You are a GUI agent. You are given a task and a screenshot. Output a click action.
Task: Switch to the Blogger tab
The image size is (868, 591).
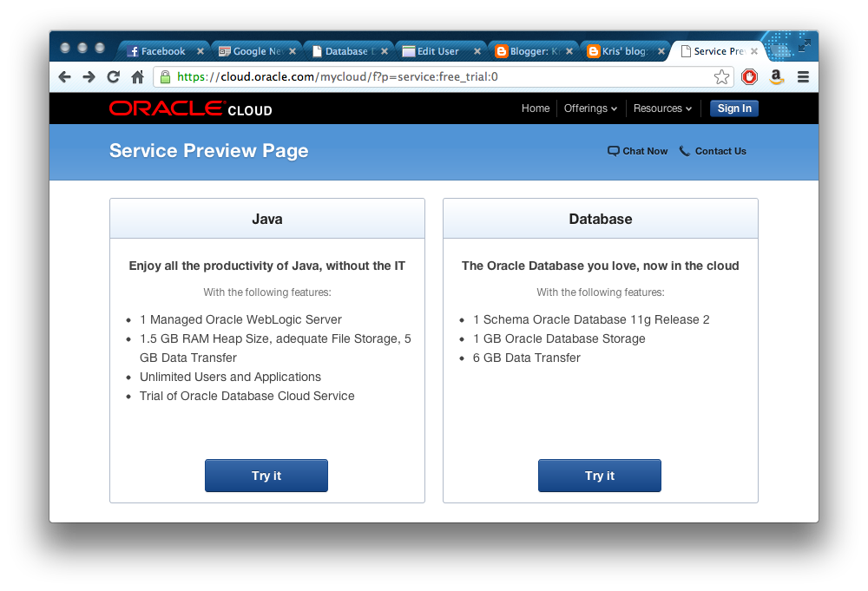pyautogui.click(x=530, y=51)
